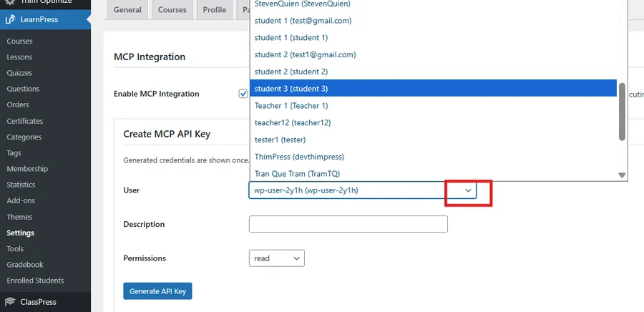Open Settings in the sidebar
644x312 pixels.
pos(21,233)
